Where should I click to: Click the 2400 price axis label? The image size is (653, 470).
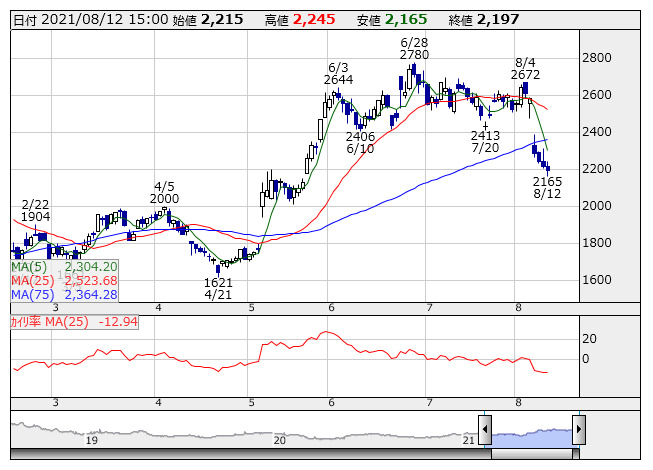pyautogui.click(x=597, y=132)
